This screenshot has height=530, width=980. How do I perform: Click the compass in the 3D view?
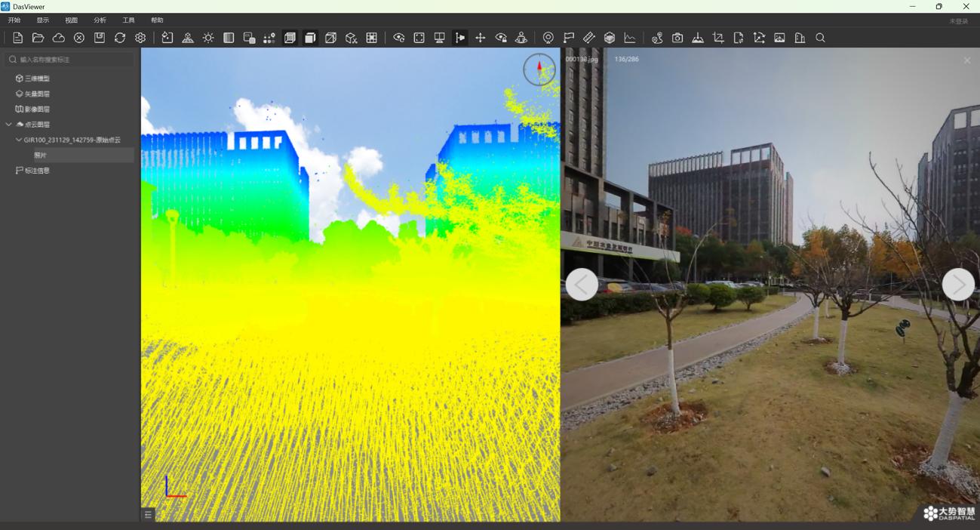coord(539,69)
